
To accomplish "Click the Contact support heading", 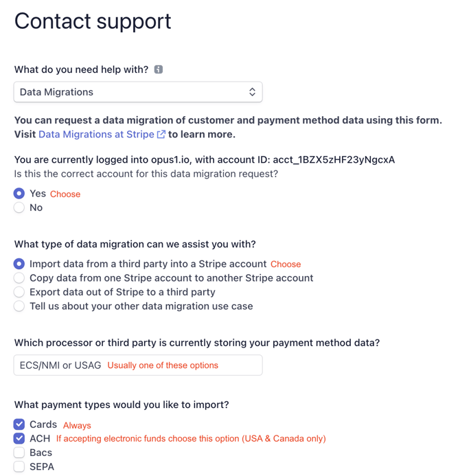I will [x=93, y=21].
